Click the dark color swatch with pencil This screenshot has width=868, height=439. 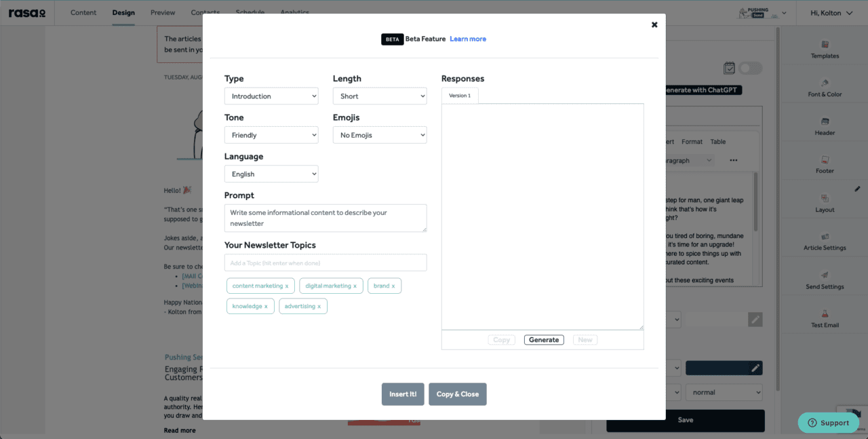click(x=724, y=368)
